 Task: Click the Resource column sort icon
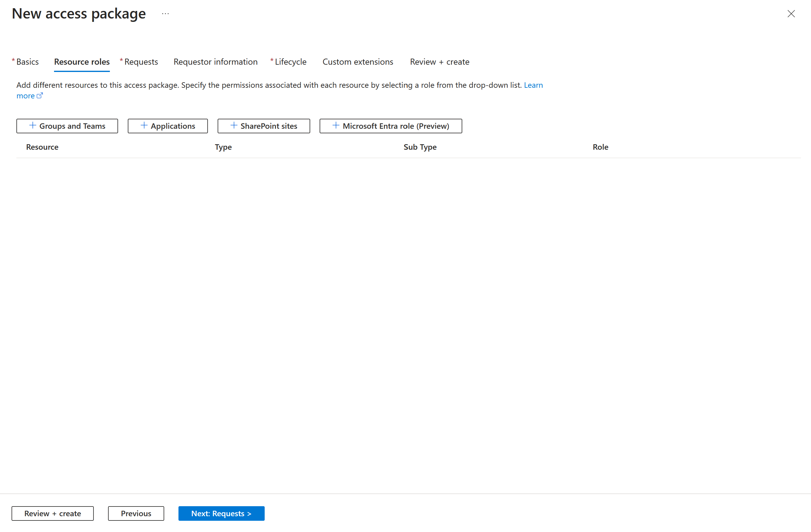pos(42,147)
